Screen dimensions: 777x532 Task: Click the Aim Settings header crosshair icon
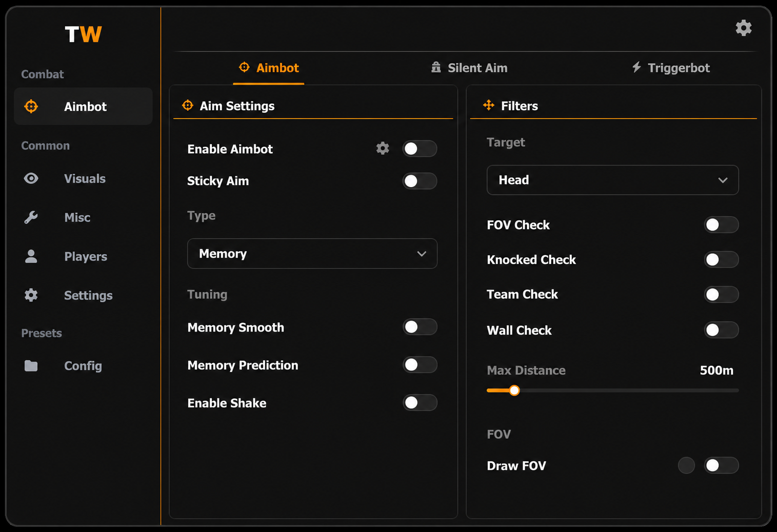[x=188, y=106]
